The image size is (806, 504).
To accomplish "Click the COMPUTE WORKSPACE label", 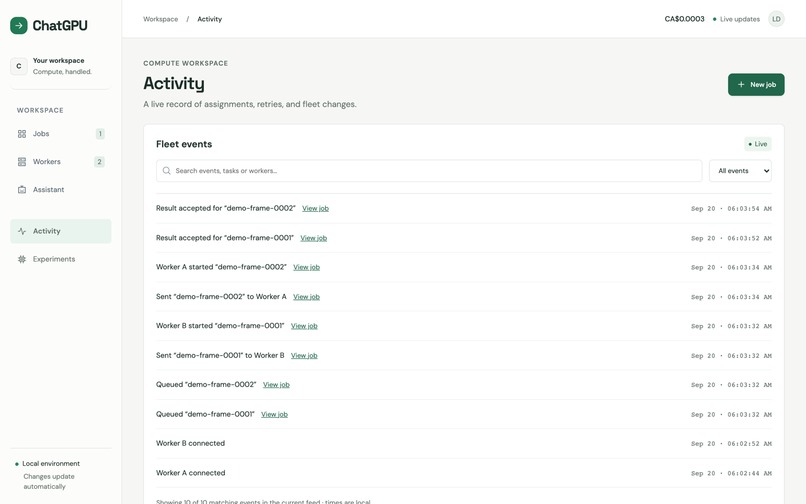I will 186,63.
